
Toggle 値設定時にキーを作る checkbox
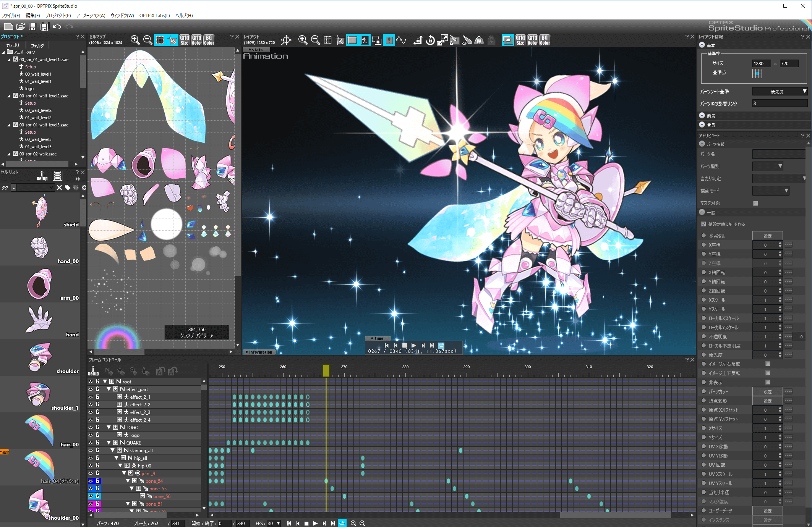point(703,224)
